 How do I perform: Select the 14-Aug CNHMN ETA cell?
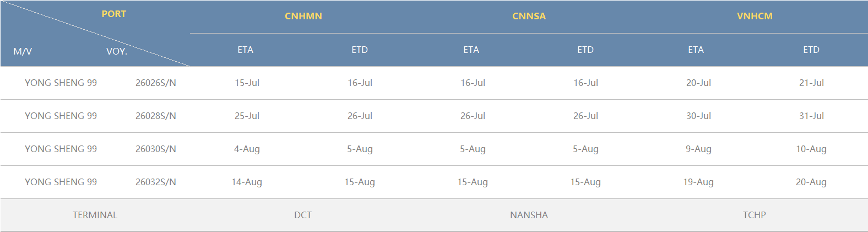(x=247, y=182)
